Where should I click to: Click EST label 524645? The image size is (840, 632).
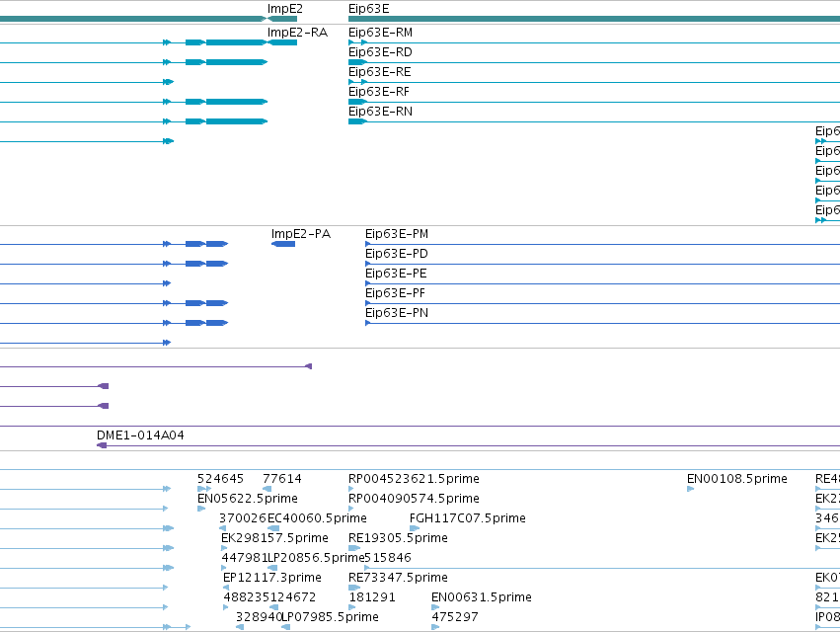click(x=221, y=479)
